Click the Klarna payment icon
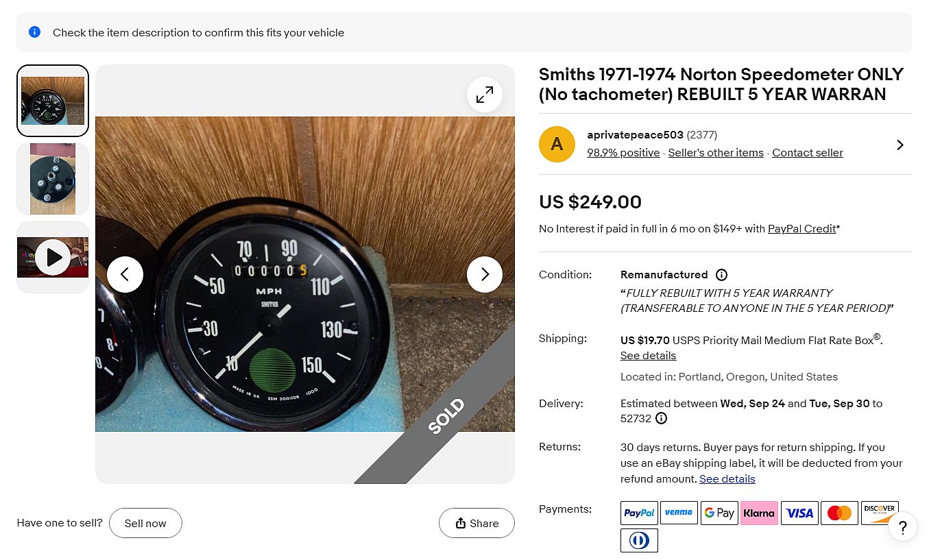 point(759,513)
